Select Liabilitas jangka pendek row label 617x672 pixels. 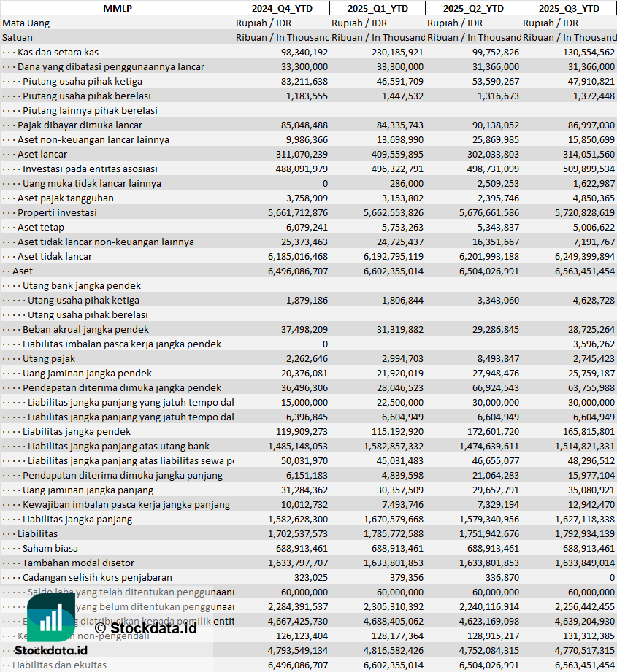(x=77, y=431)
